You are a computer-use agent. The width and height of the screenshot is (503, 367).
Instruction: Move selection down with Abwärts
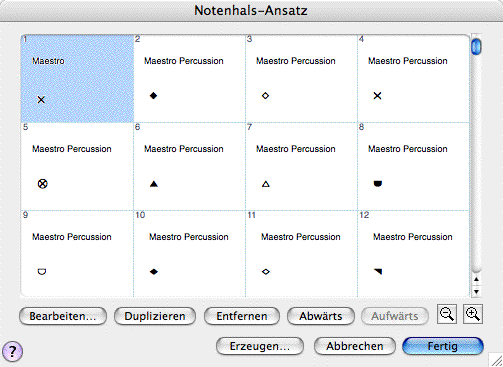pyautogui.click(x=321, y=316)
